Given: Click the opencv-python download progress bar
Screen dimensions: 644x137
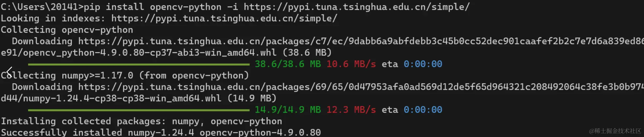Looking at the screenshot, I should tap(139, 64).
